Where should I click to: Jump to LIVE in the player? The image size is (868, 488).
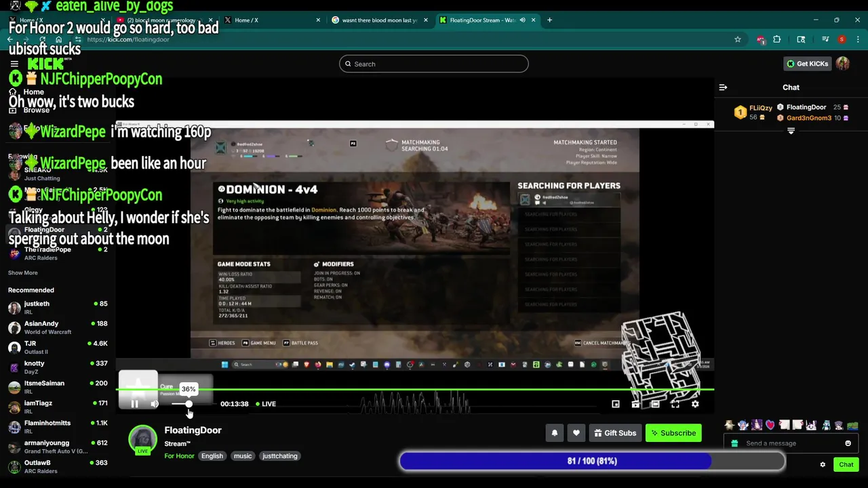[x=266, y=404]
